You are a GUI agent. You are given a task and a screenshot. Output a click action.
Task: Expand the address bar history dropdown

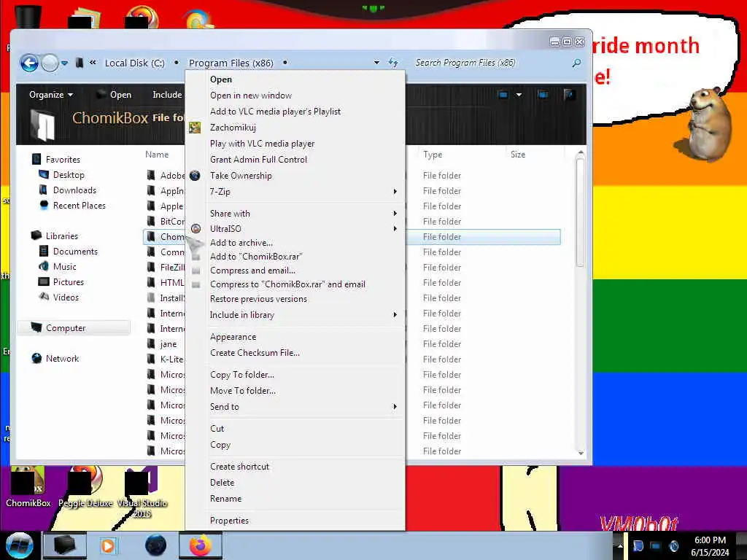(376, 63)
